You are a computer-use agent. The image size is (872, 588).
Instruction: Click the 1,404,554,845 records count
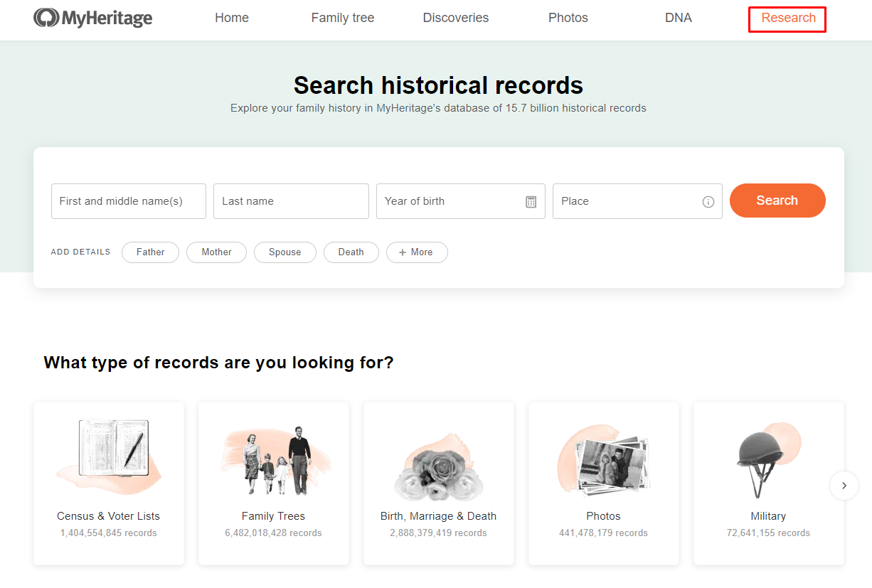tap(109, 533)
